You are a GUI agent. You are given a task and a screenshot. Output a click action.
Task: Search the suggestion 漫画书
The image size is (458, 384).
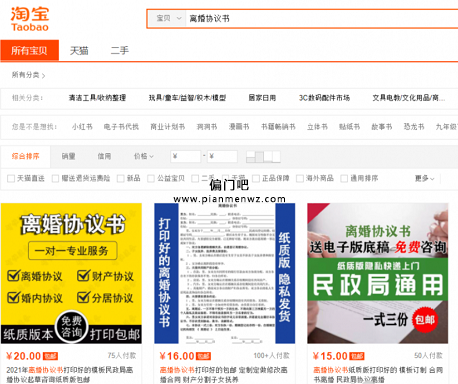pos(239,127)
